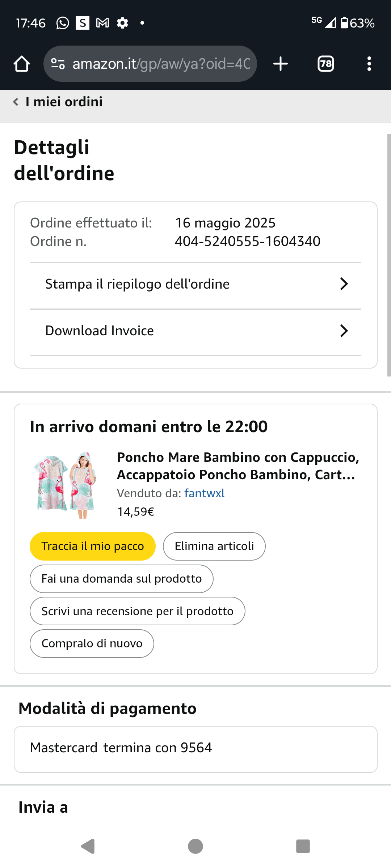Tap Fai una domanda sul prodotto

[x=122, y=579]
